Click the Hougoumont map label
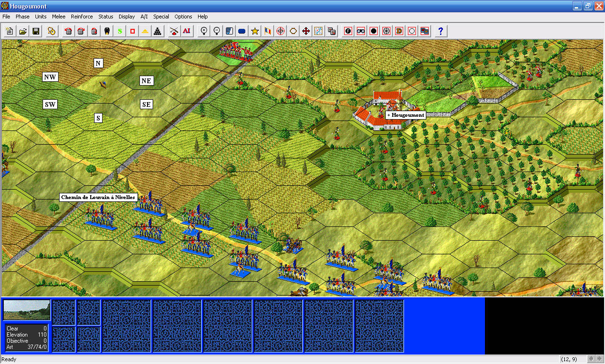605x364 pixels. pyautogui.click(x=406, y=115)
